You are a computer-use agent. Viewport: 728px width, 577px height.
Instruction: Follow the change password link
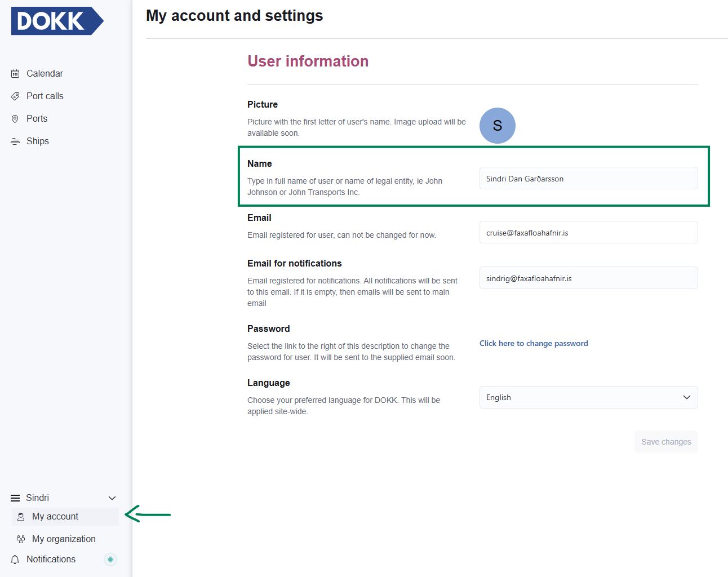(534, 343)
